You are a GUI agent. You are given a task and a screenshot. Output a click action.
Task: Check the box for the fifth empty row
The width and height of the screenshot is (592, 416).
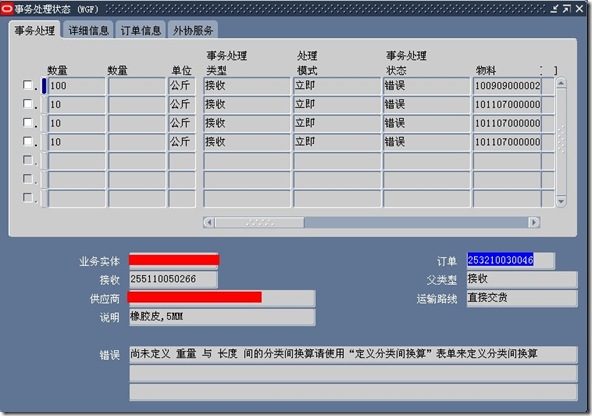point(28,160)
